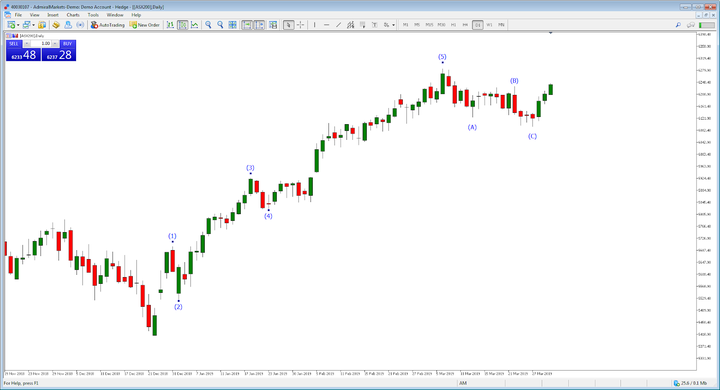Screen dimensions: 720x390
Task: Switch to M5 timeframe
Action: coord(417,25)
